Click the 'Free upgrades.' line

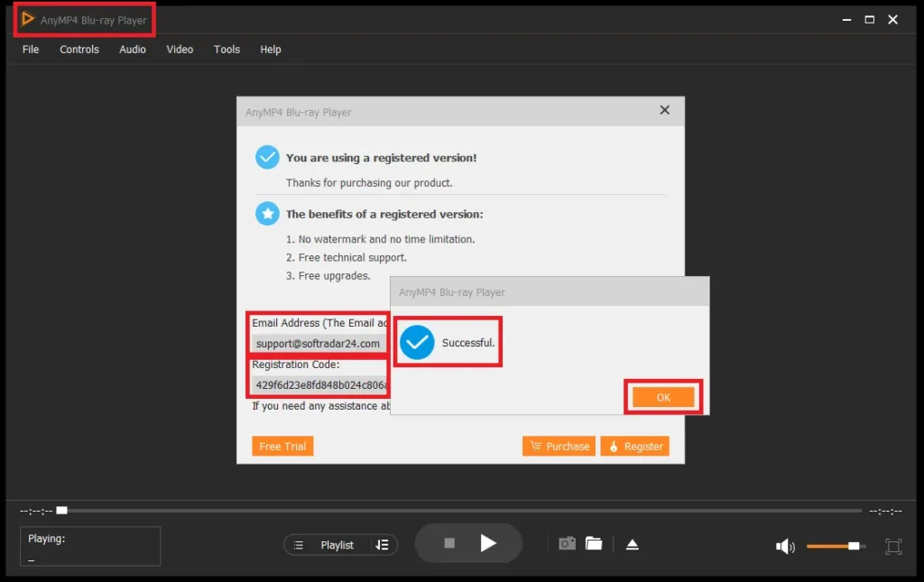coord(334,276)
